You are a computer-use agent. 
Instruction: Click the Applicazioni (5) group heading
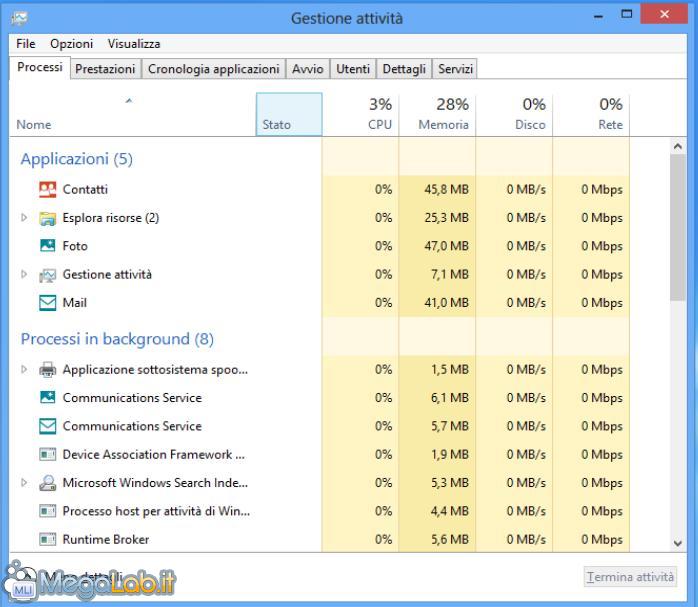click(77, 159)
